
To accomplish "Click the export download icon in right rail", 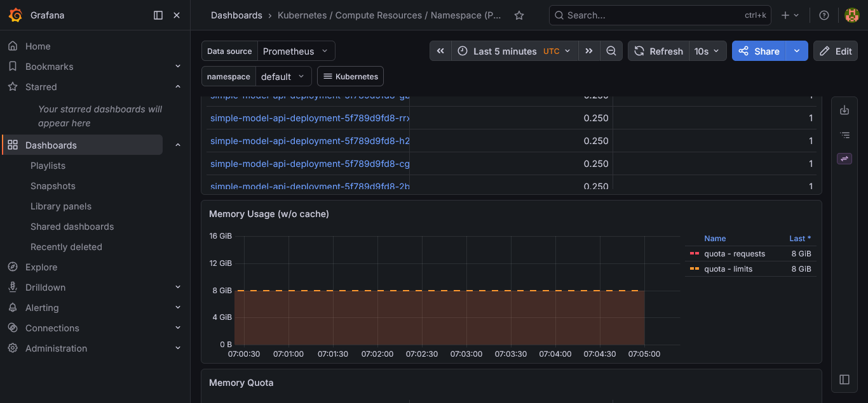I will point(844,110).
